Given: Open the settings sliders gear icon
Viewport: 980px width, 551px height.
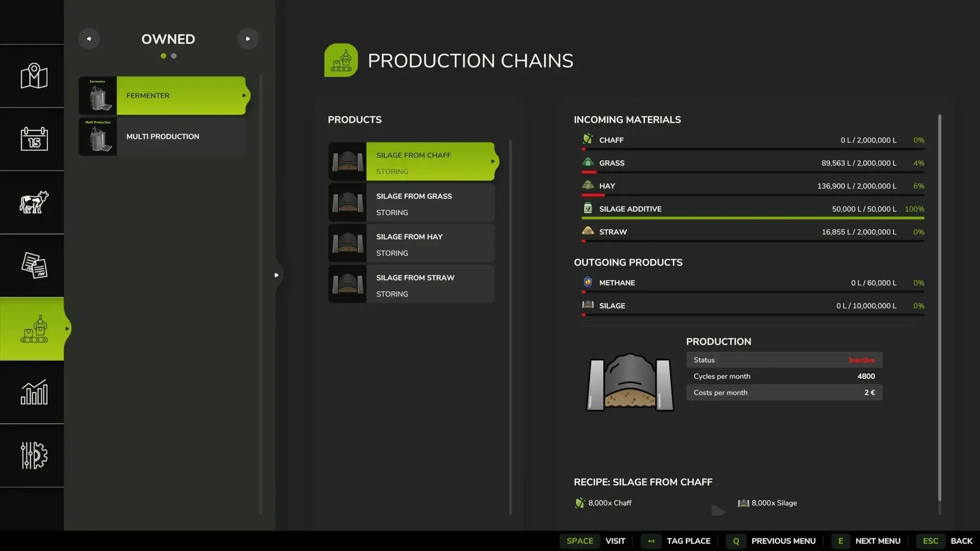Looking at the screenshot, I should tap(34, 455).
